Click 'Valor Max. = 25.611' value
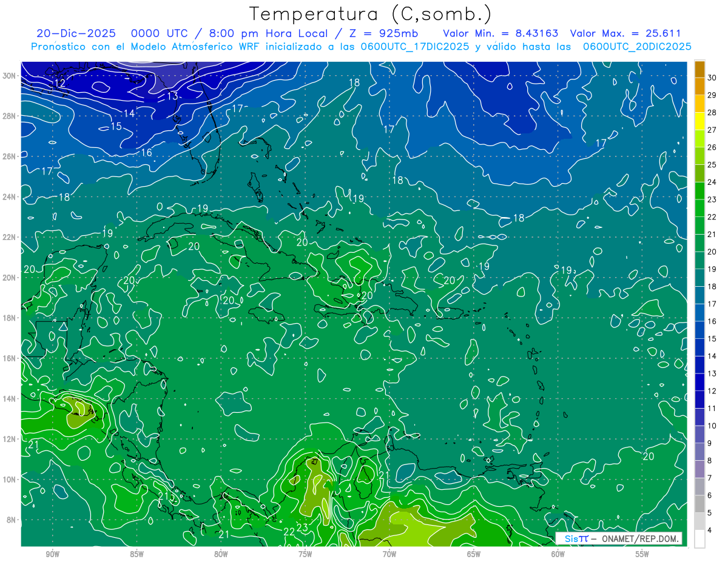Viewport: 728px width, 562px height. tap(626, 33)
